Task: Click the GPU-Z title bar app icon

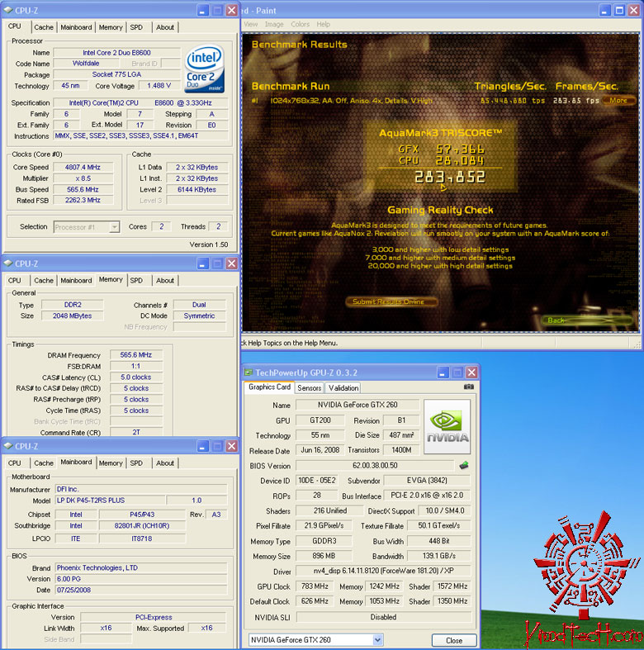Action: click(x=249, y=372)
